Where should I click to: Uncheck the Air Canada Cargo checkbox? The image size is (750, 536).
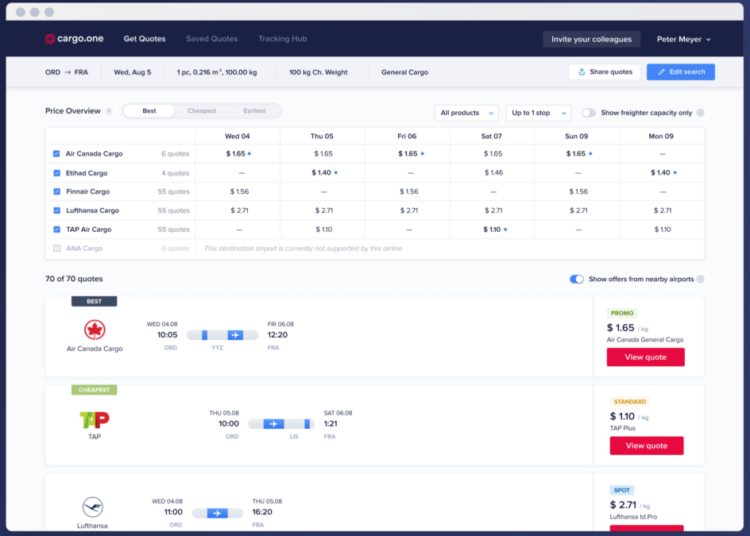pos(56,154)
